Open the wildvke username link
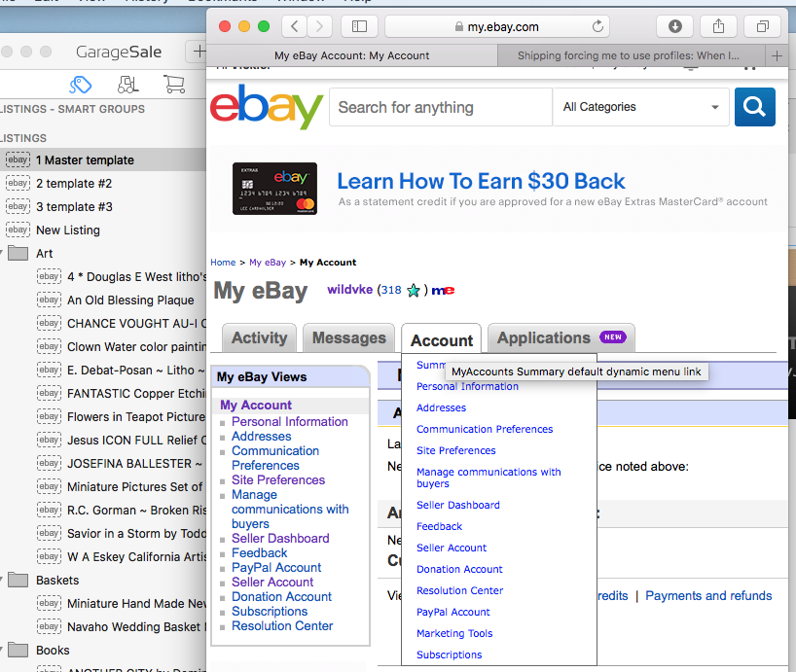This screenshot has height=672, width=796. tap(349, 290)
